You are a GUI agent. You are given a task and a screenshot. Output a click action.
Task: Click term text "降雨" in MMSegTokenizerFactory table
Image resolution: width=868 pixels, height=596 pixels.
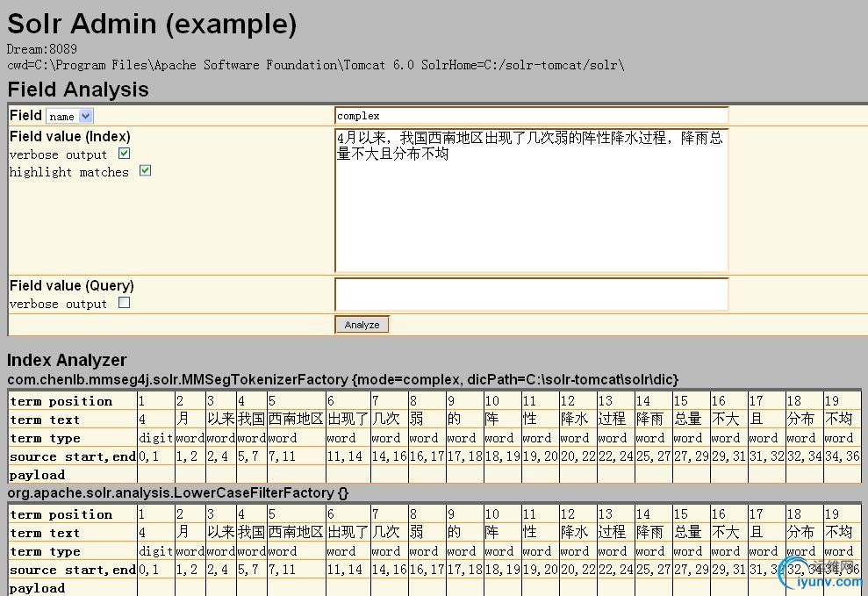coord(649,419)
